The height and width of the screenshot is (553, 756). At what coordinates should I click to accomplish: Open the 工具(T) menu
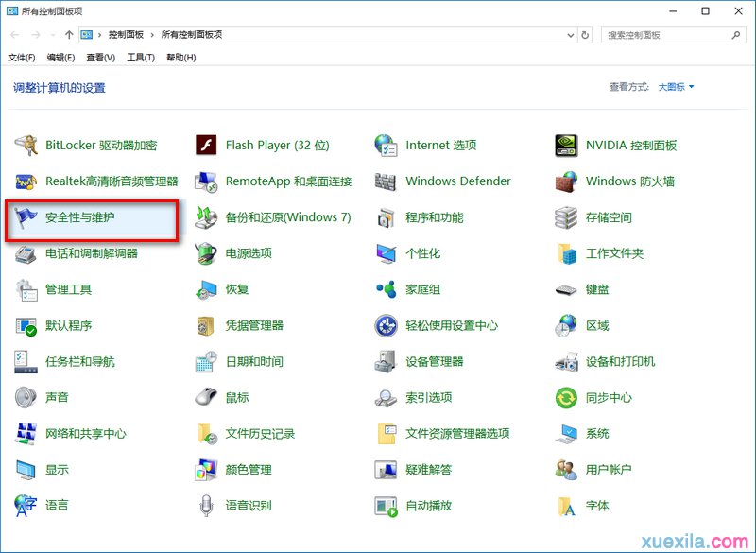point(141,58)
